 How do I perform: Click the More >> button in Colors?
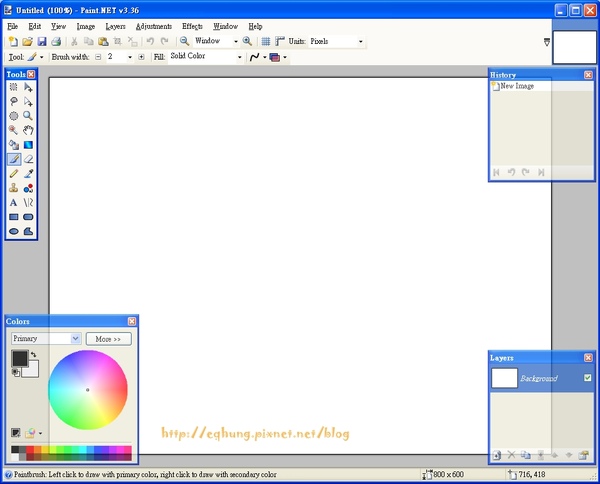[x=109, y=339]
